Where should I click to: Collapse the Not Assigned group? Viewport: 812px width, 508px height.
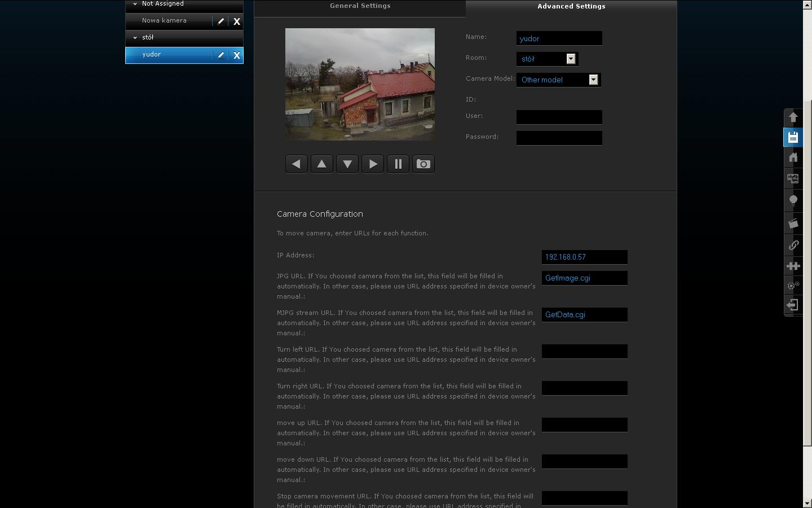click(x=135, y=4)
